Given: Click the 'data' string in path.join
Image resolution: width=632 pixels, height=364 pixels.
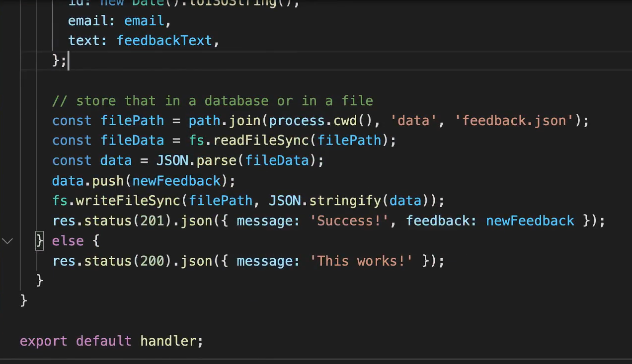Looking at the screenshot, I should pyautogui.click(x=413, y=121).
